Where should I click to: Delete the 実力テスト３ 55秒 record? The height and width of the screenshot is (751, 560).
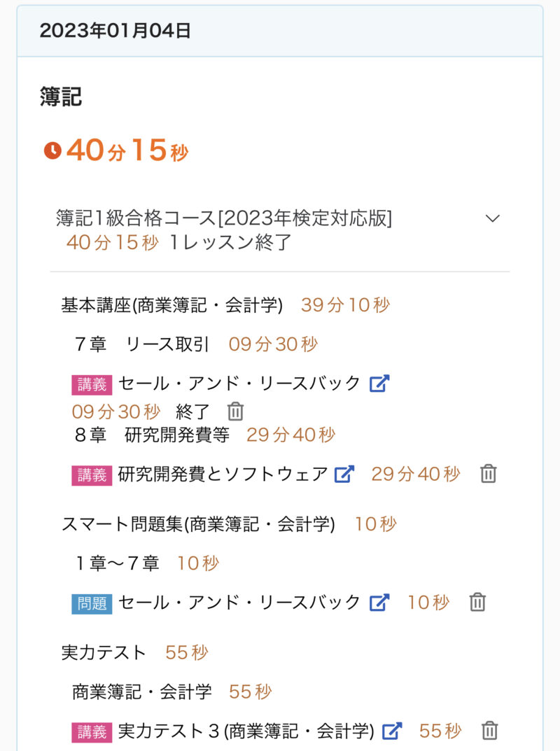click(x=489, y=731)
